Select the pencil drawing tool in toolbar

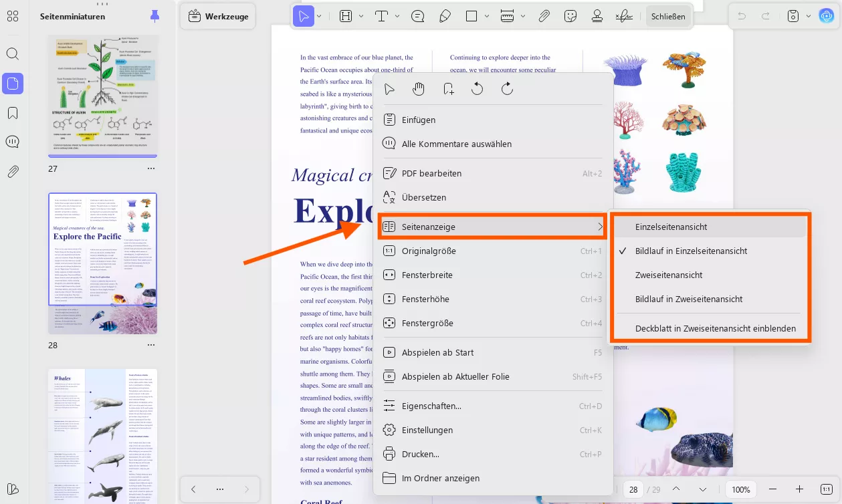tap(445, 16)
